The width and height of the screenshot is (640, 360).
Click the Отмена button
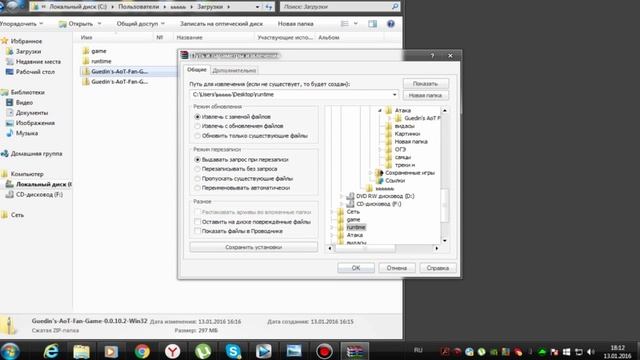point(397,268)
